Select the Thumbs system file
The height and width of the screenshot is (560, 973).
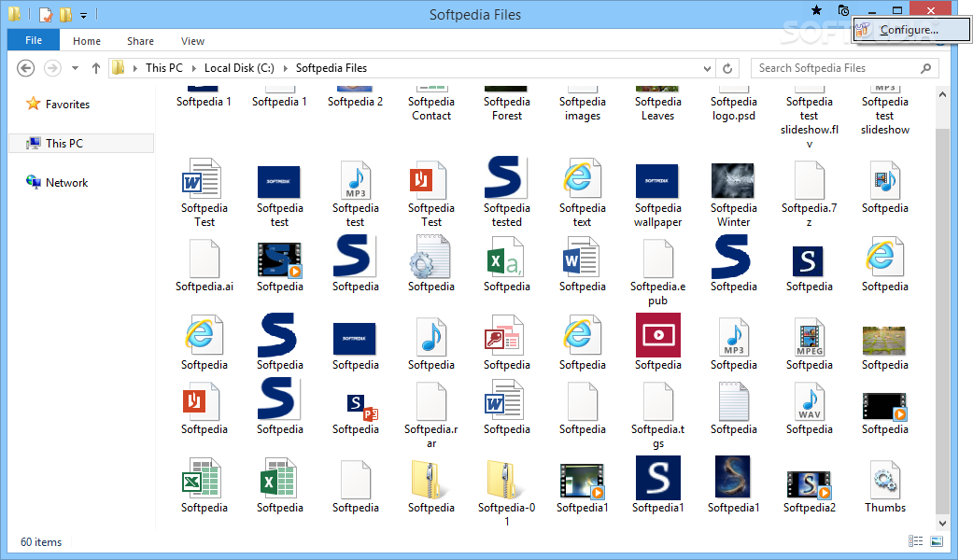[885, 487]
